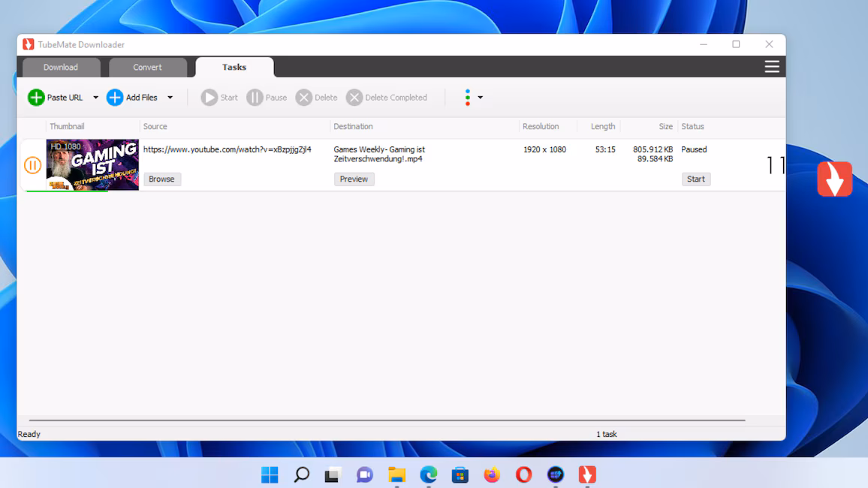The height and width of the screenshot is (488, 868).
Task: Switch to the Download tab
Action: coord(61,67)
